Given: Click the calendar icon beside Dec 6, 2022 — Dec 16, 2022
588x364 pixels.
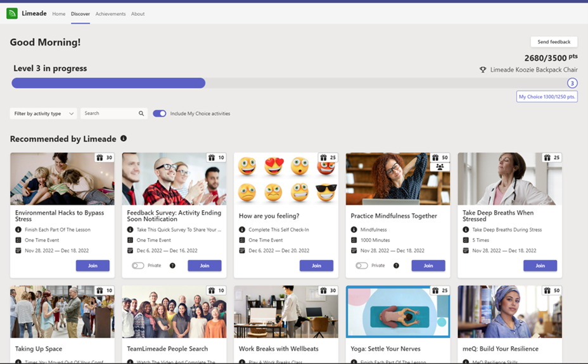Looking at the screenshot, I should coord(130,251).
